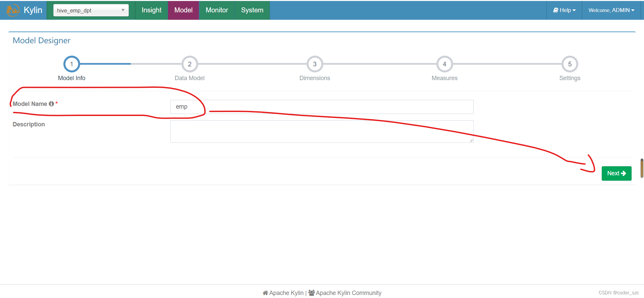Click the Model Info step label
The height and width of the screenshot is (298, 644).
(71, 78)
